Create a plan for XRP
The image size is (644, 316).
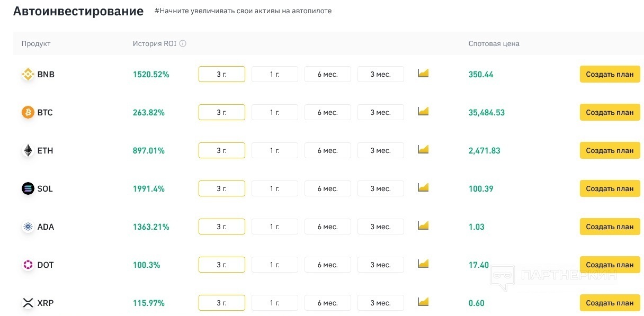[x=610, y=303]
